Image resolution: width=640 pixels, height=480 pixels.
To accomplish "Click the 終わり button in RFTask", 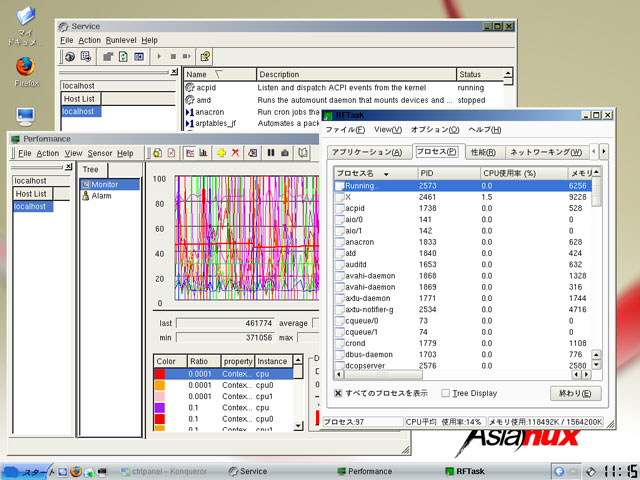I will coord(577,393).
